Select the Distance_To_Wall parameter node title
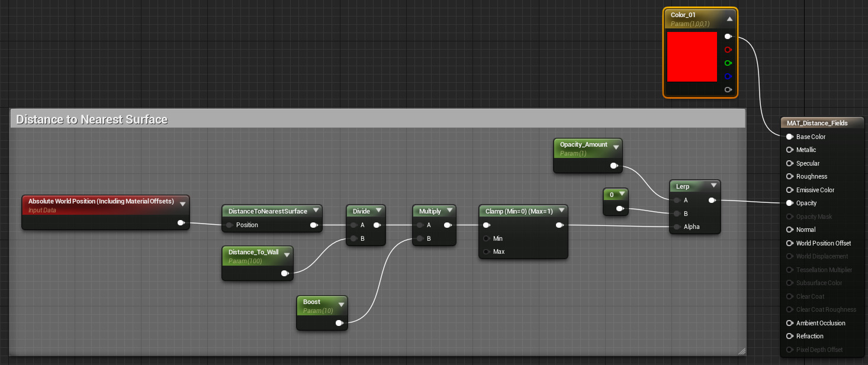This screenshot has height=365, width=868. tap(253, 252)
